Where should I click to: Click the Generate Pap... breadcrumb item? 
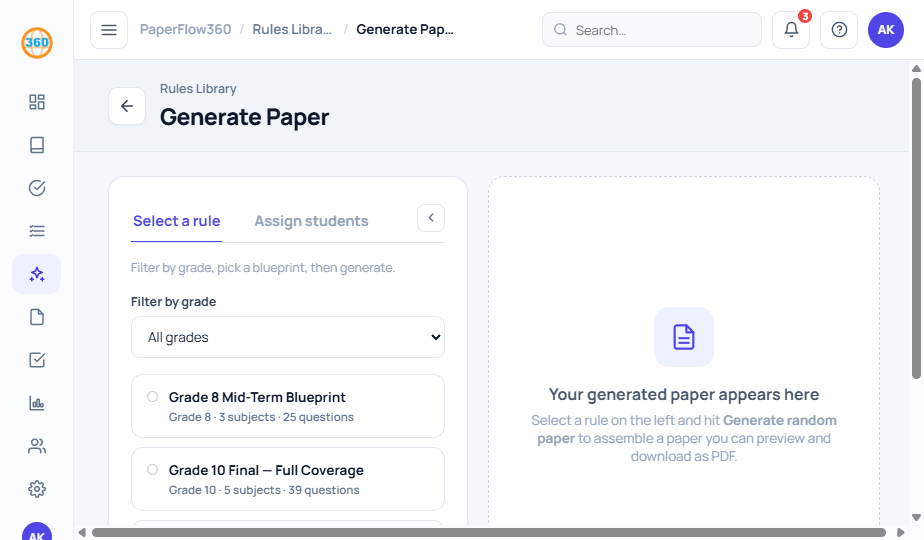point(405,29)
